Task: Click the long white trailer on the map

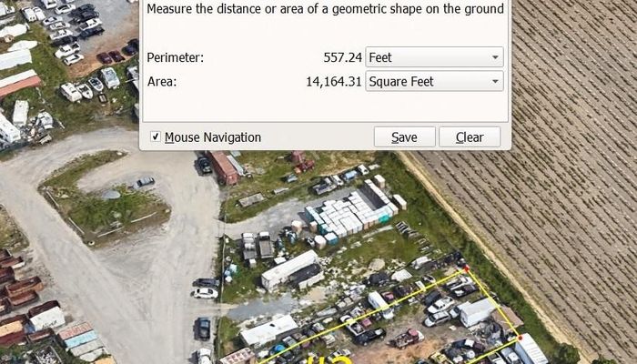Action: tap(289, 268)
